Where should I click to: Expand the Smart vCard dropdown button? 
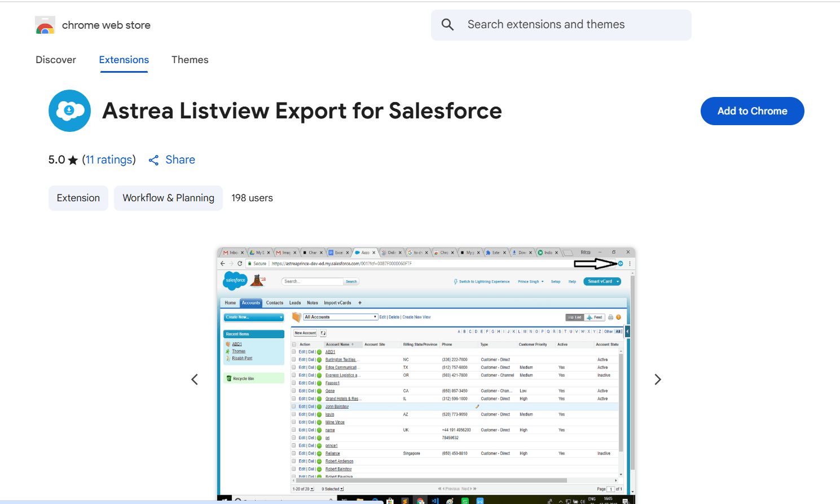pos(618,281)
